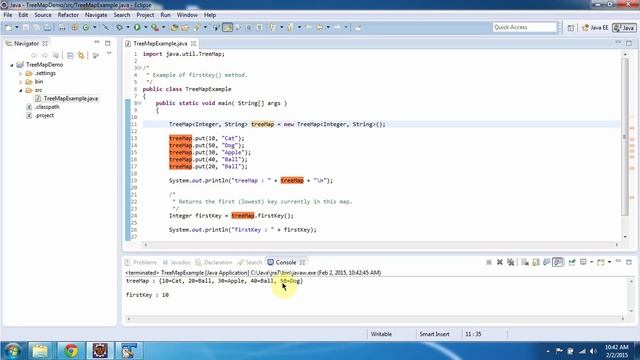The width and height of the screenshot is (640, 360).
Task: Click the New file toolbar icon
Action: [x=8, y=27]
